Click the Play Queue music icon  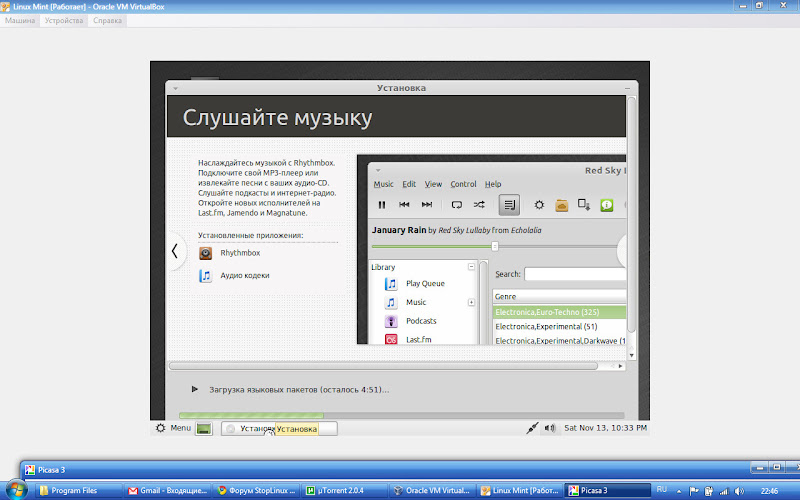coord(391,284)
